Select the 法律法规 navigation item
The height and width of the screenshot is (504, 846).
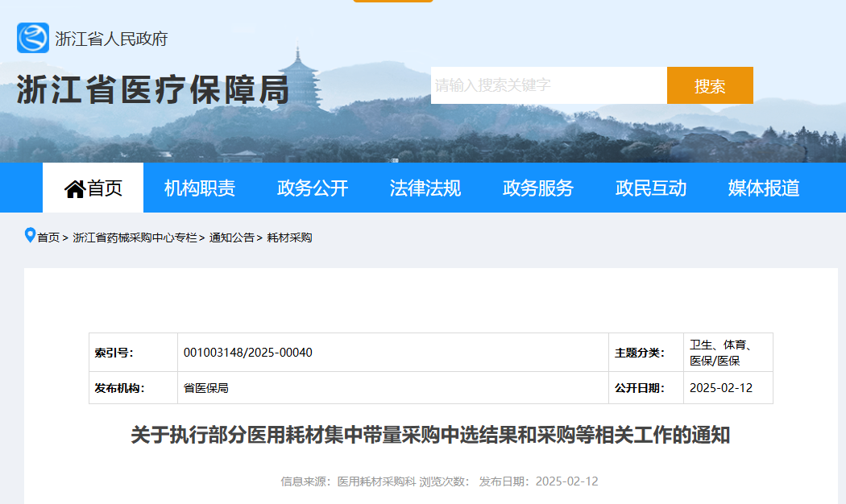coord(425,188)
